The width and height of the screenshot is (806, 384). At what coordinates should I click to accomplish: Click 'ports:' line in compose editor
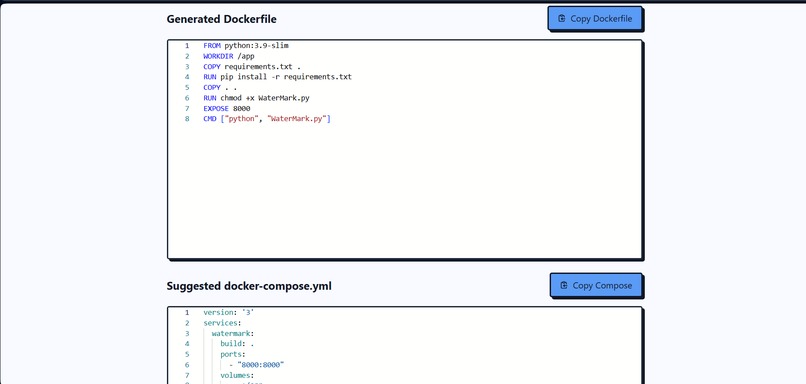tap(233, 354)
